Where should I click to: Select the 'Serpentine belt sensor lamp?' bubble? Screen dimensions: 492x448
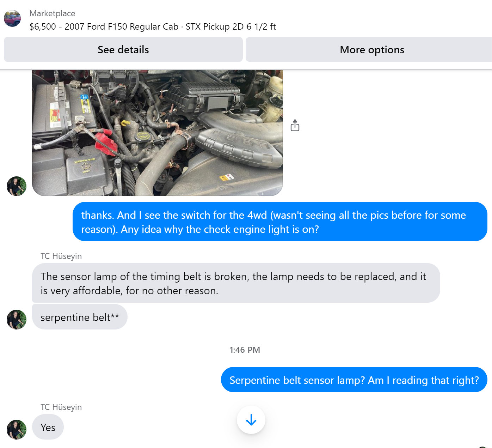point(354,380)
